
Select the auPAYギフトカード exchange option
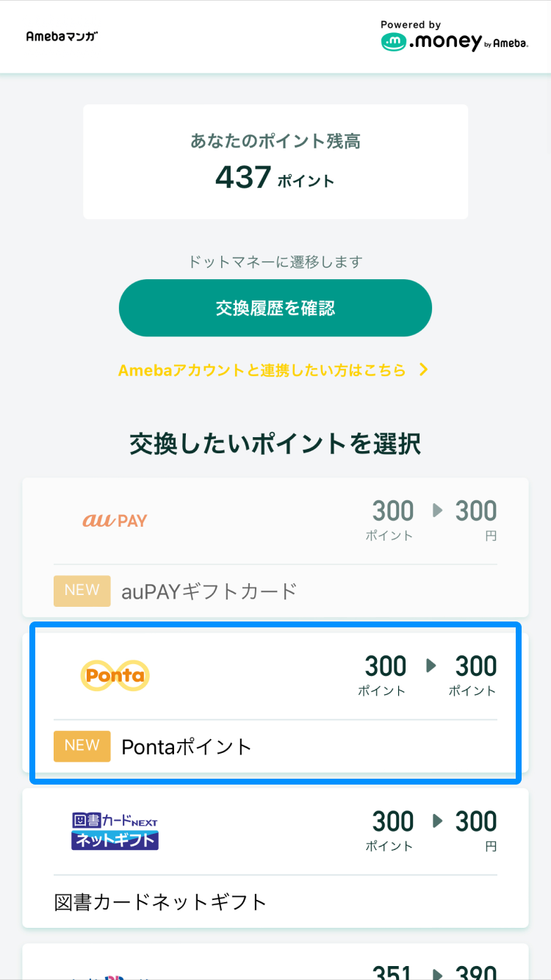(x=275, y=547)
